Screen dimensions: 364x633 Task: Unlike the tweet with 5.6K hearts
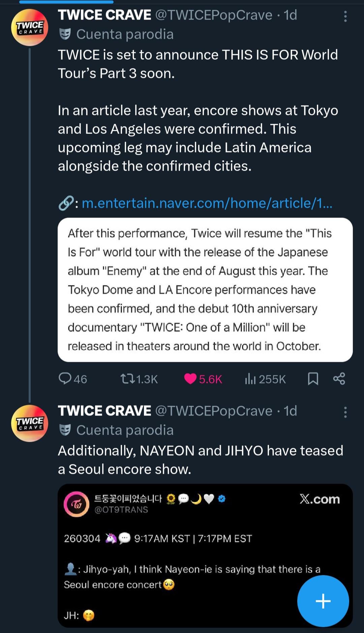190,379
